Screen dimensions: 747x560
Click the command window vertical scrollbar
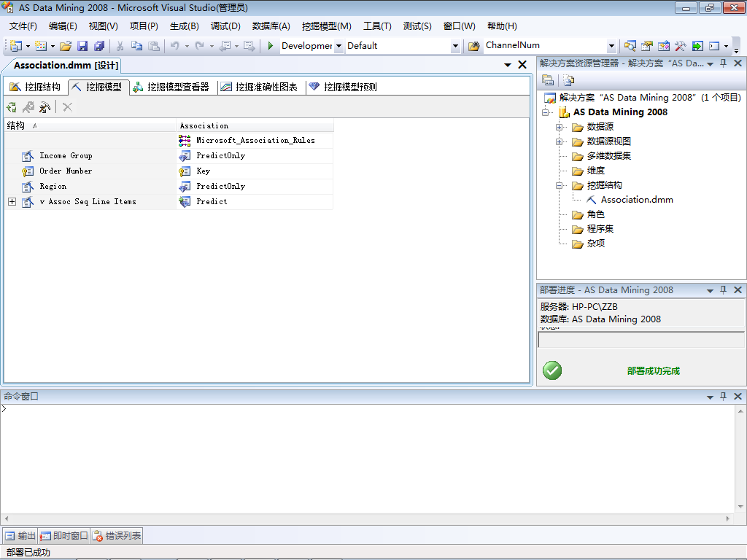[x=740, y=459]
